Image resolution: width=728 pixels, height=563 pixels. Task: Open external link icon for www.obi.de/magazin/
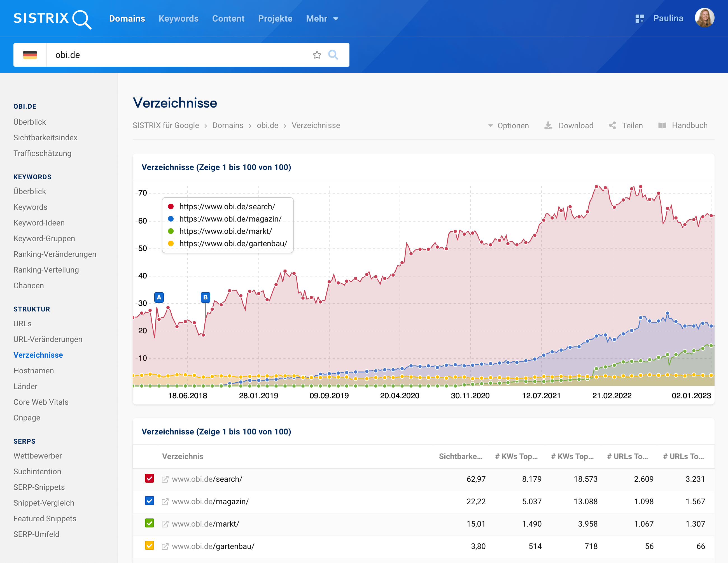pyautogui.click(x=165, y=502)
